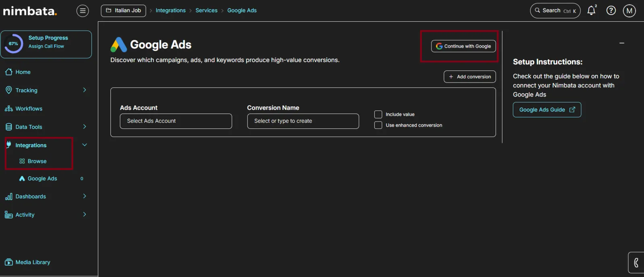
Task: Go to Integrations breadcrumb
Action: 171,10
